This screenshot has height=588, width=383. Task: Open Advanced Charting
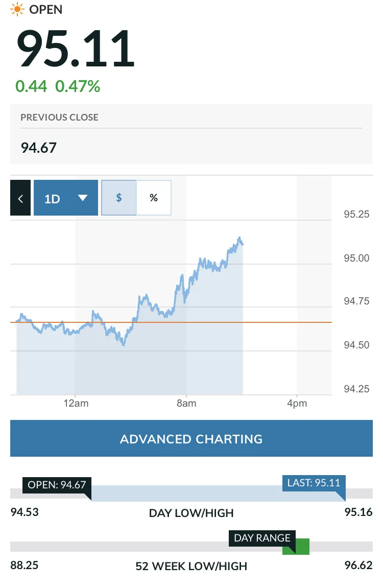point(191,438)
